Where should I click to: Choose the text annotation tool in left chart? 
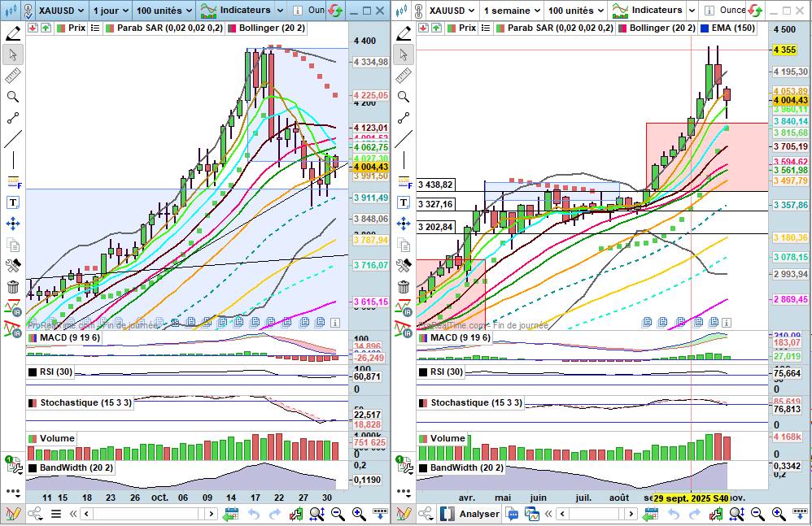coord(13,202)
